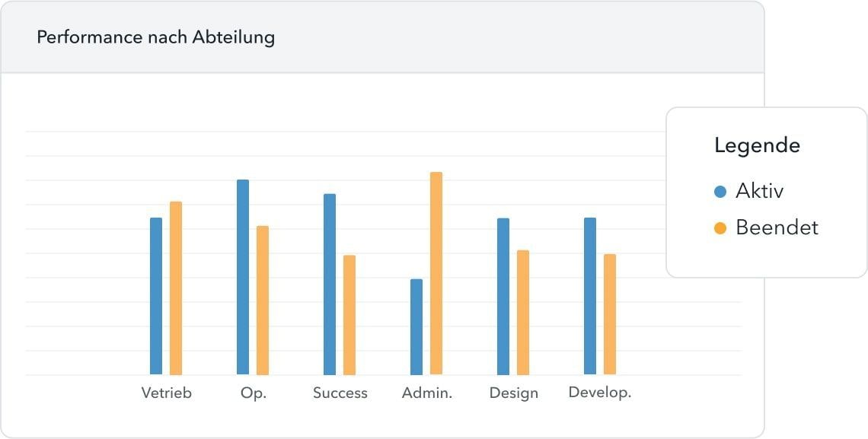Toggle the Aktiv series label in legend
Image resolution: width=868 pixels, height=439 pixels.
pyautogui.click(x=759, y=191)
